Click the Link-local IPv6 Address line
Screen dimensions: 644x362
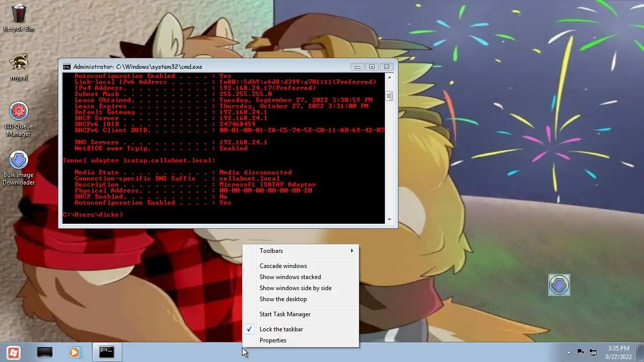[225, 82]
